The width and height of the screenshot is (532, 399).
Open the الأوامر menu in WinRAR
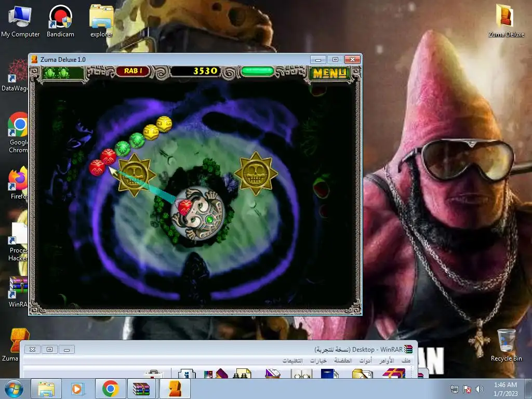pyautogui.click(x=387, y=361)
